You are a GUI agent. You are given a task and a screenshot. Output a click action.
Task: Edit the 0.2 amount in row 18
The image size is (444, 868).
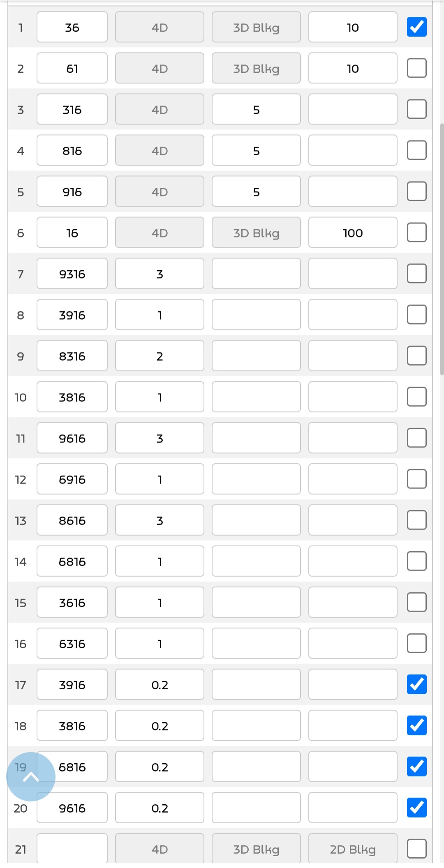pyautogui.click(x=160, y=725)
